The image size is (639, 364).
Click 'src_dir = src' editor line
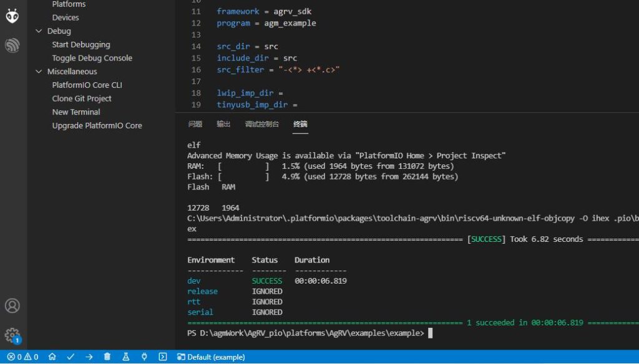(247, 46)
